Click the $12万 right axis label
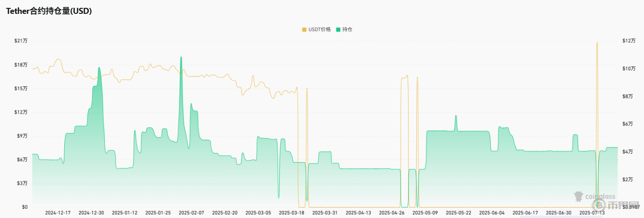The height and width of the screenshot is (218, 644). point(629,41)
